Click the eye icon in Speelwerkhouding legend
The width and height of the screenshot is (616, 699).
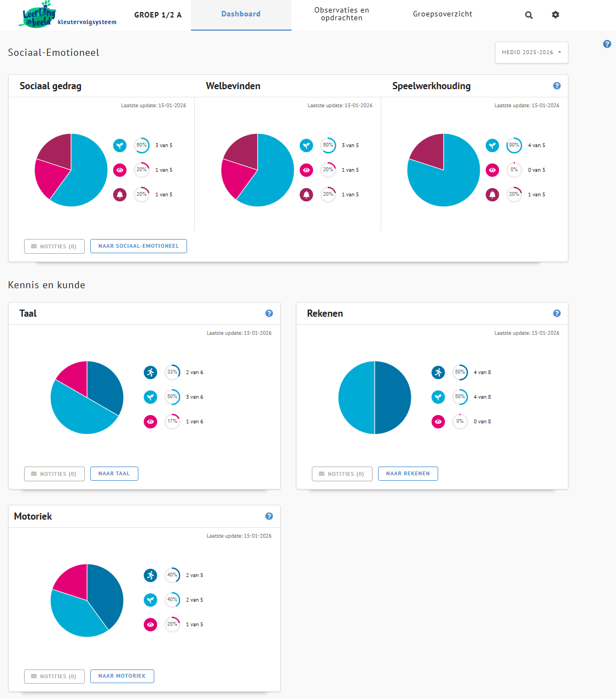pyautogui.click(x=492, y=170)
